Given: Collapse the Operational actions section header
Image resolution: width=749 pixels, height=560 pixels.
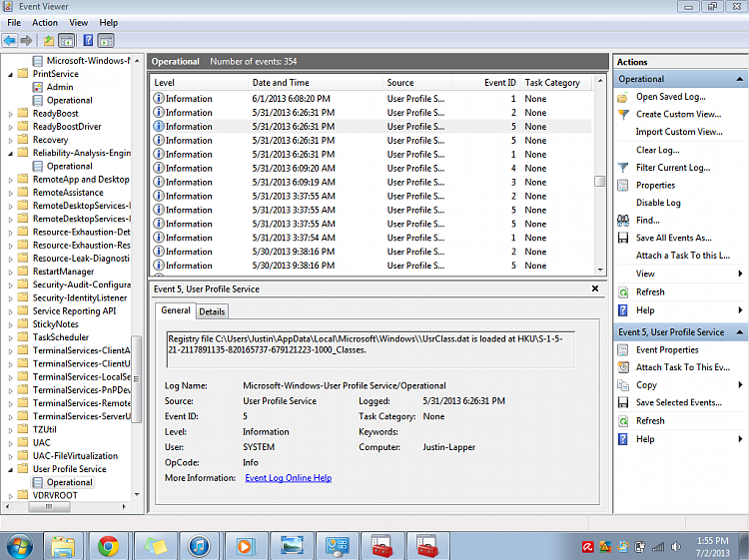Looking at the screenshot, I should 739,79.
